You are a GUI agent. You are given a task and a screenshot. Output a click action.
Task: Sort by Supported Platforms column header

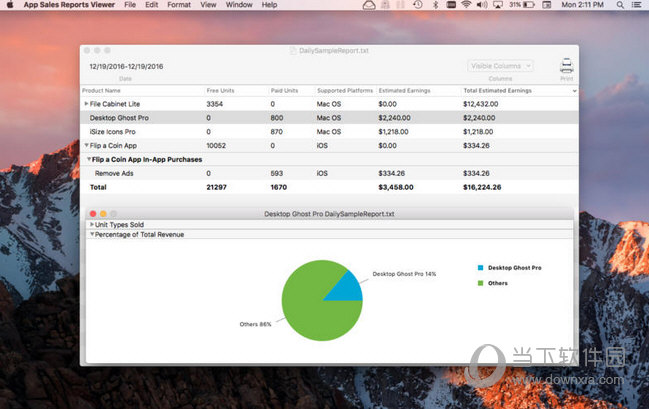[345, 91]
